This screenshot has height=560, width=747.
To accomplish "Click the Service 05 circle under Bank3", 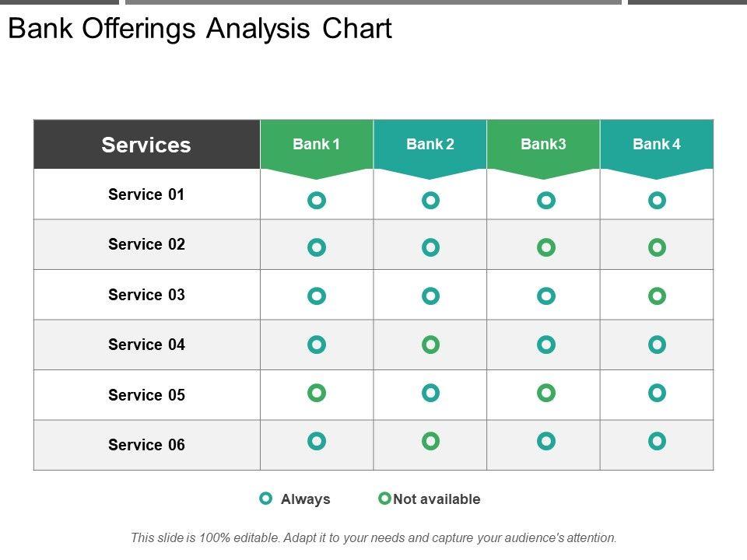I will [x=546, y=393].
